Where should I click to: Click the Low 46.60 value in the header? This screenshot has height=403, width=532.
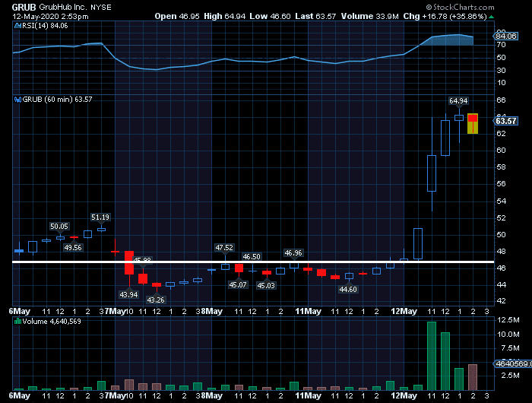(270, 16)
